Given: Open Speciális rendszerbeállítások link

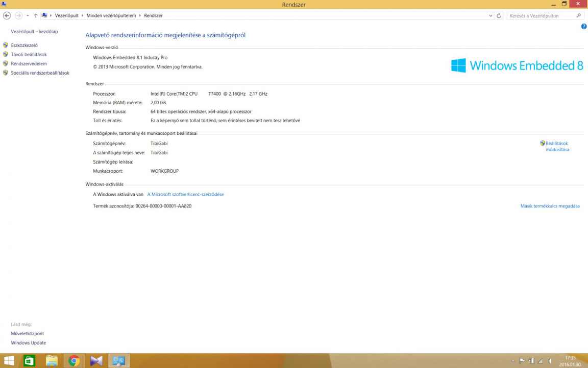Looking at the screenshot, I should [x=40, y=73].
